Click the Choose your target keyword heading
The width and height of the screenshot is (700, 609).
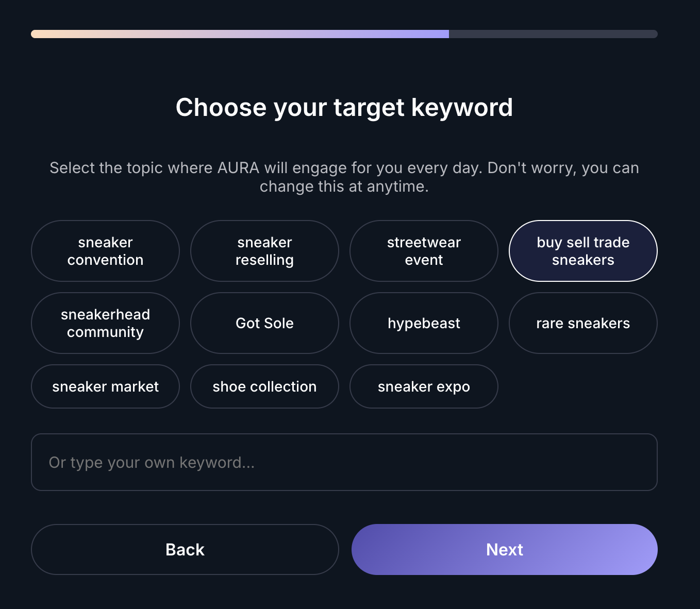coord(345,107)
